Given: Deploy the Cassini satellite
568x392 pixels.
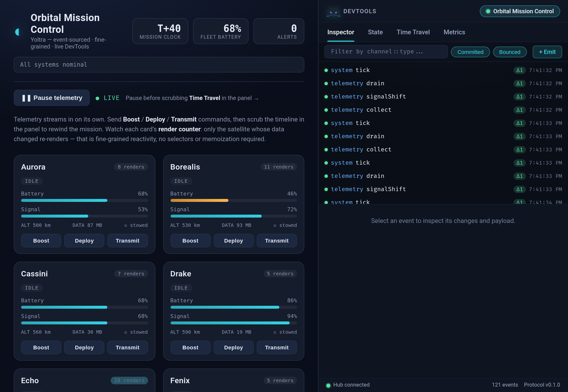Looking at the screenshot, I should 84,347.
